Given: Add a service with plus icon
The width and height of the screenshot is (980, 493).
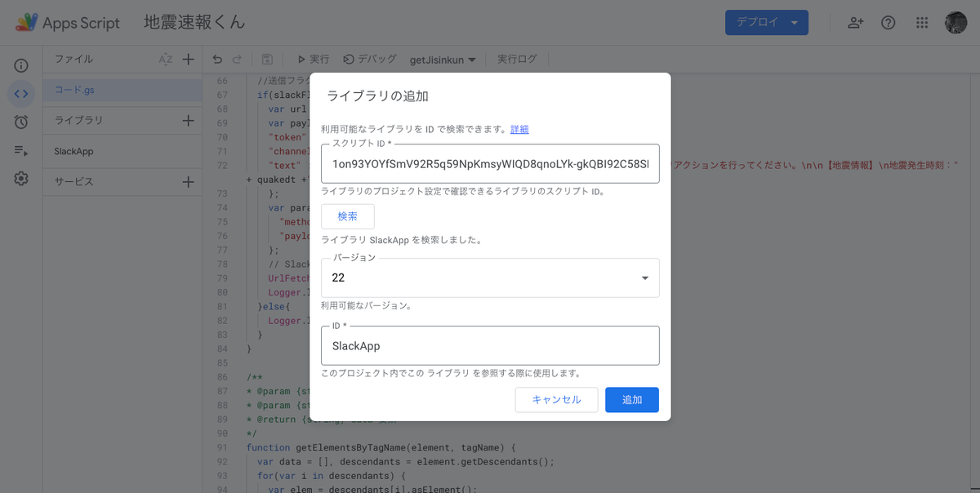Looking at the screenshot, I should click(188, 181).
